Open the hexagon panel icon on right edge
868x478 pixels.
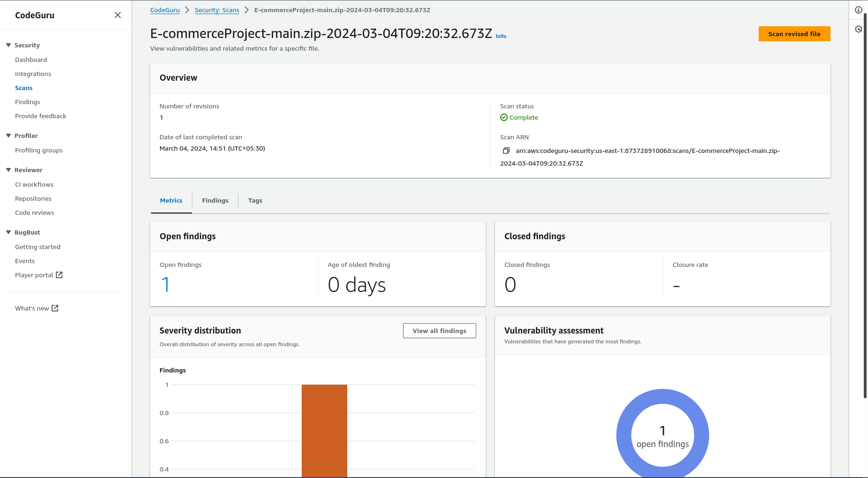(x=859, y=29)
